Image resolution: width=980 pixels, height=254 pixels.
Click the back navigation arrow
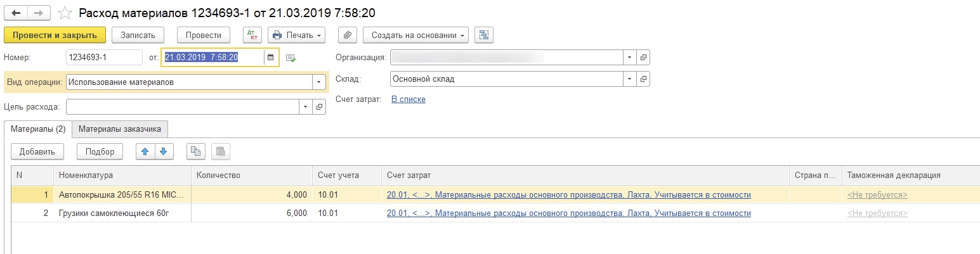[16, 13]
